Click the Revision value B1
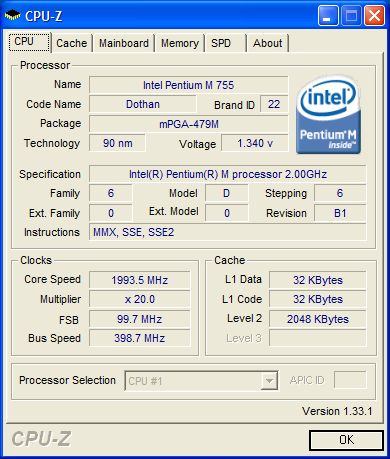Viewport: 390px width, 459px height. click(x=340, y=213)
